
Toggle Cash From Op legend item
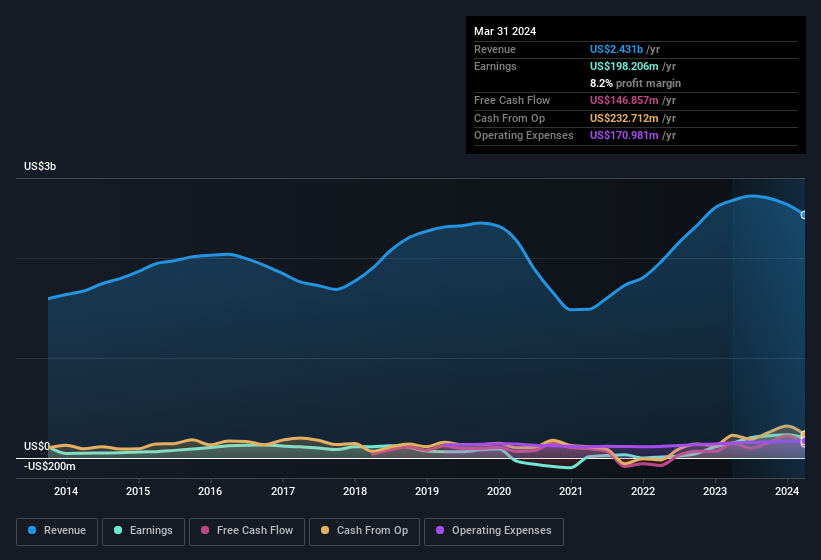pyautogui.click(x=362, y=531)
